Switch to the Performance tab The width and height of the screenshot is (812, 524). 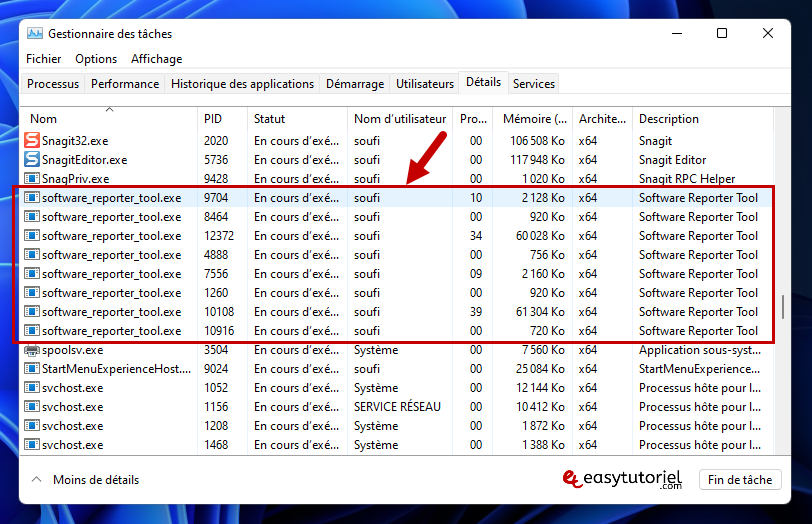[x=125, y=84]
